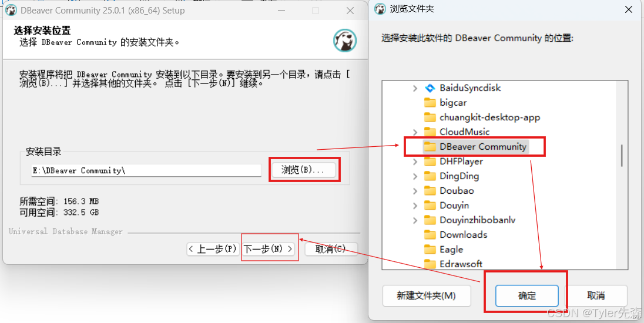Click 取消 in the browse folder dialog
Screen dimensions: 644x323
596,295
